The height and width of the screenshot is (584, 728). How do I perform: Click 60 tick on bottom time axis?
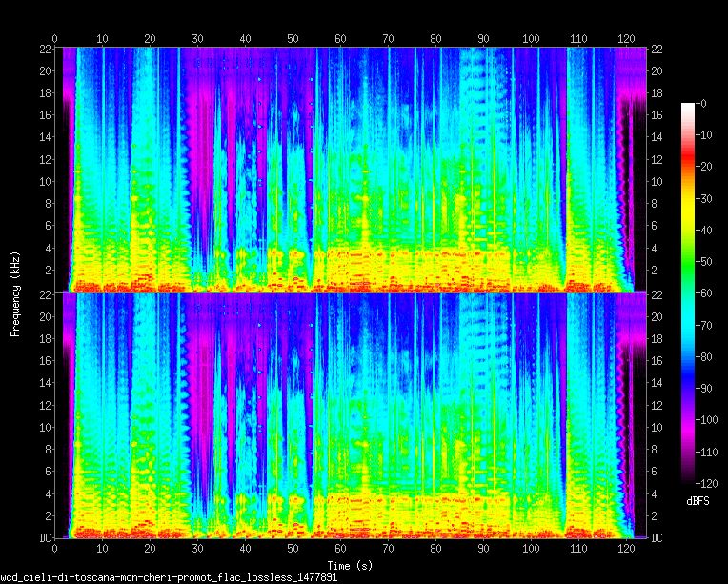340,552
